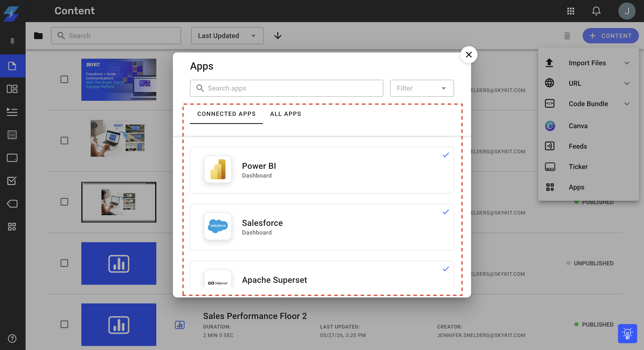The height and width of the screenshot is (350, 644).
Task: Click the plus Content button
Action: point(610,36)
